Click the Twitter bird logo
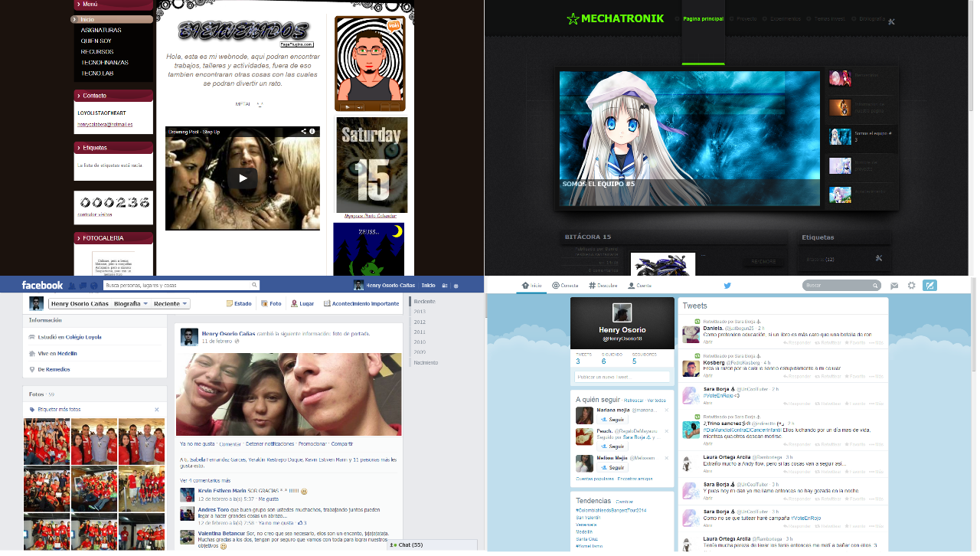 [x=727, y=286]
